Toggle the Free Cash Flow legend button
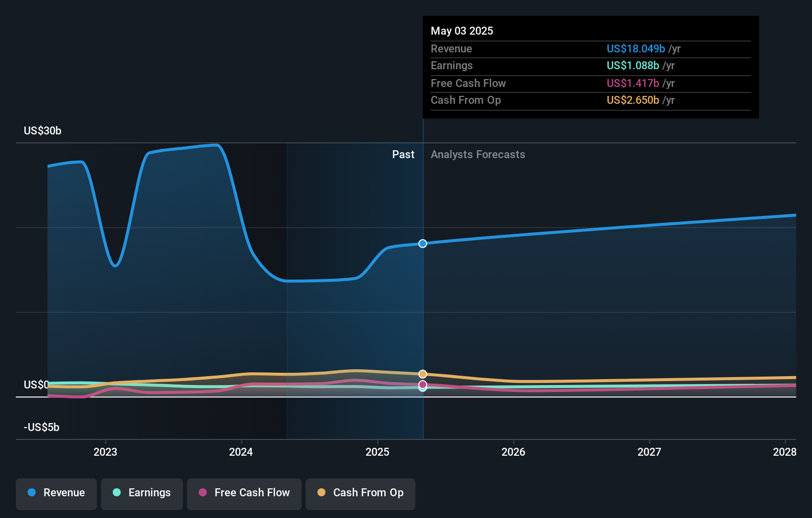The width and height of the screenshot is (812, 518). pyautogui.click(x=244, y=494)
